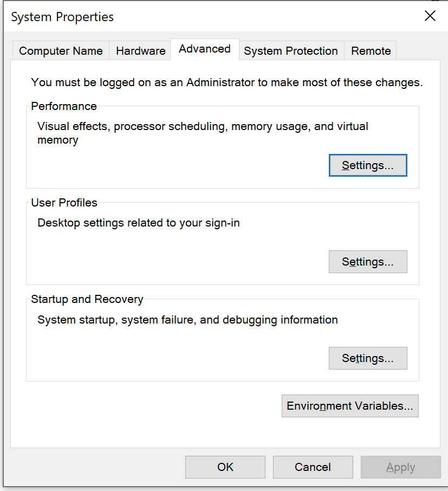Open User Profiles Settings
The image size is (448, 491).
click(367, 262)
